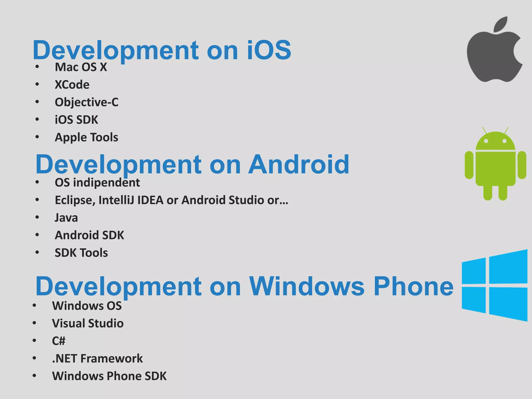
Task: Click the 'Eclipse, IntelliJ IDEA' bullet line
Action: [x=171, y=200]
